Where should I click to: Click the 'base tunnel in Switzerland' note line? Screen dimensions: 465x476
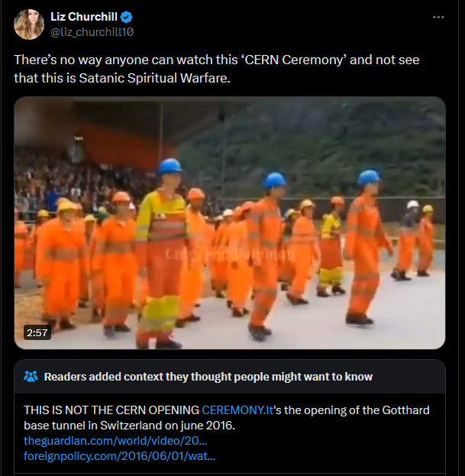tap(129, 426)
